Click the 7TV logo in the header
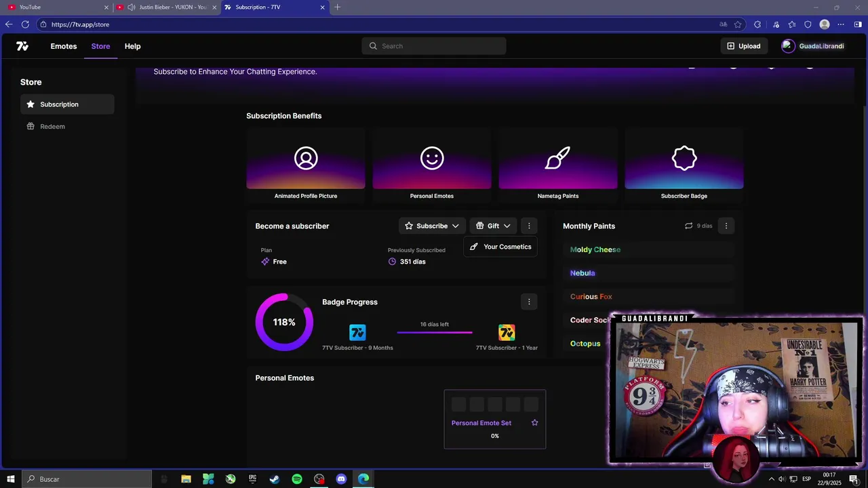This screenshot has height=488, width=868. [x=22, y=46]
